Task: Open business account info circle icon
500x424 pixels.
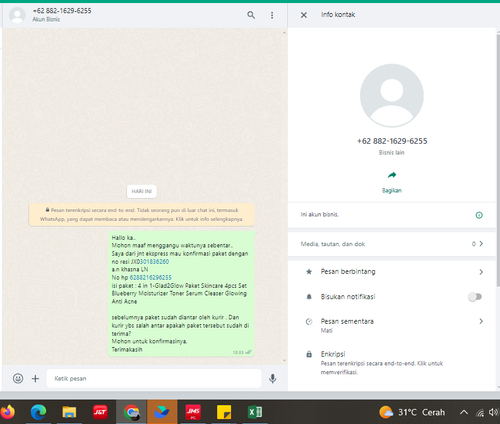Action: pos(479,215)
